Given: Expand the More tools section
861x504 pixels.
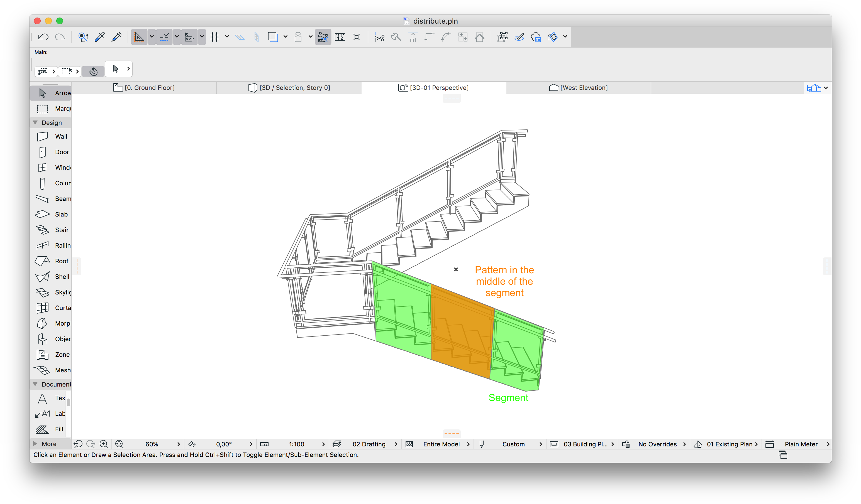Looking at the screenshot, I should tap(35, 444).
